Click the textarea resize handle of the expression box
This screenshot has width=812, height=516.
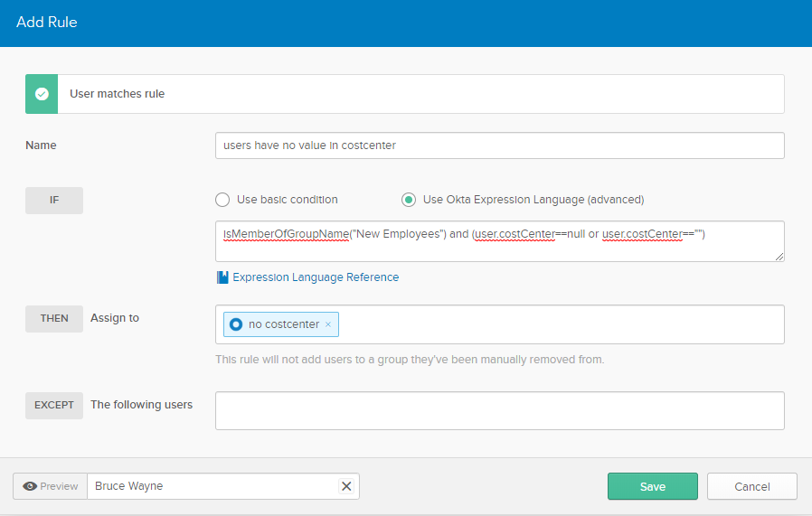pyautogui.click(x=779, y=257)
